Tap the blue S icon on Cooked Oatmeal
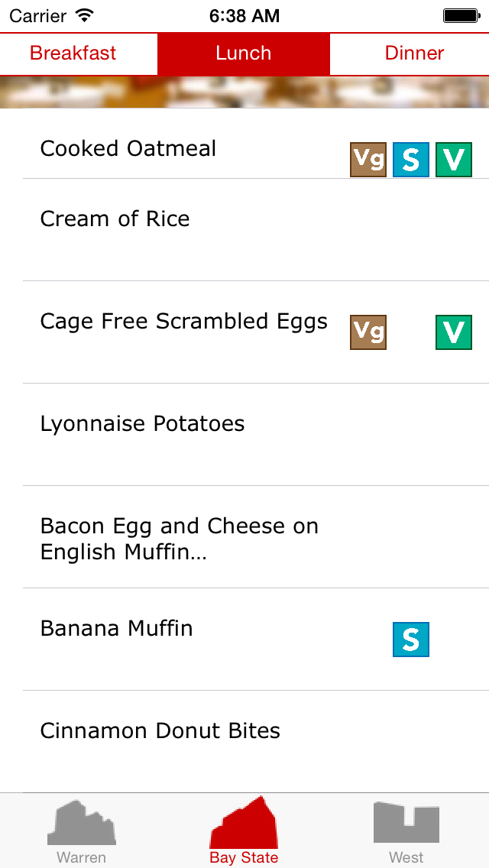This screenshot has width=489, height=868. 411,160
